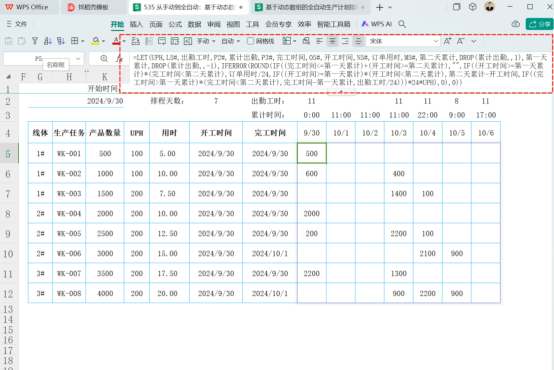
Task: Click the increase font size icon
Action: tap(447, 41)
